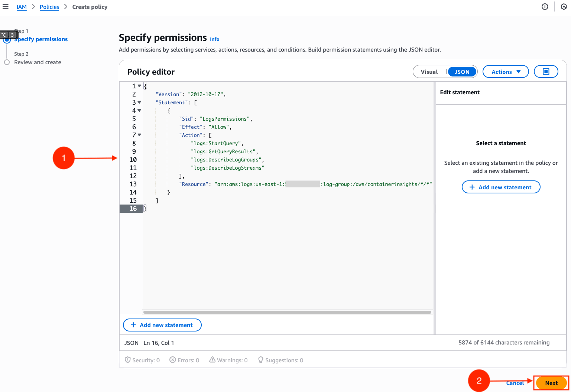Click the info circle icon in header
Viewport: 571px width, 392px height.
545,7
